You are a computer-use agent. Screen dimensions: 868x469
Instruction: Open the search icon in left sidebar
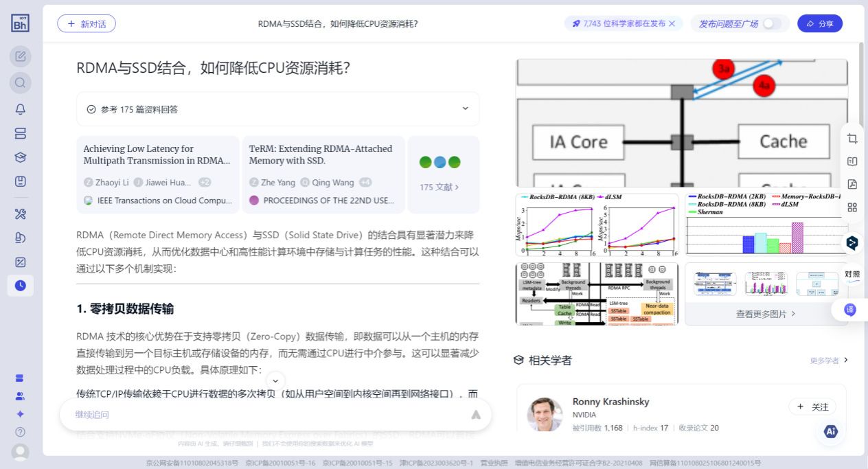coord(21,83)
